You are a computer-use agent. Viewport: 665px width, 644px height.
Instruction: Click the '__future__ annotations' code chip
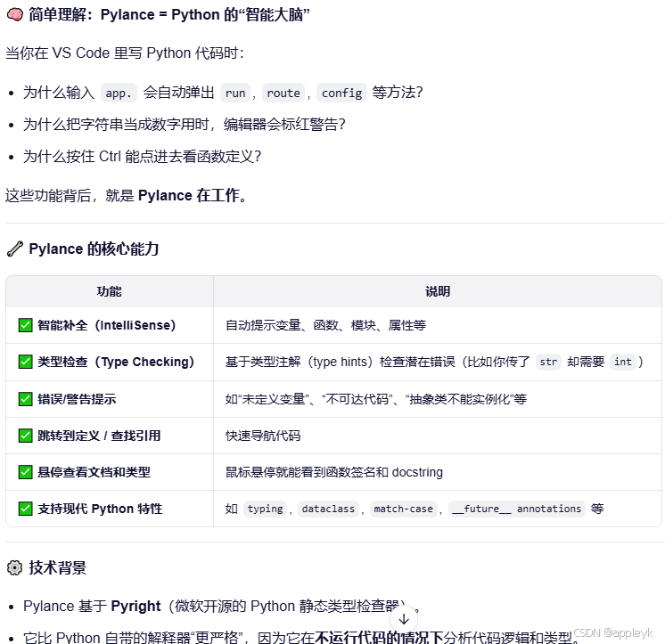coord(516,509)
